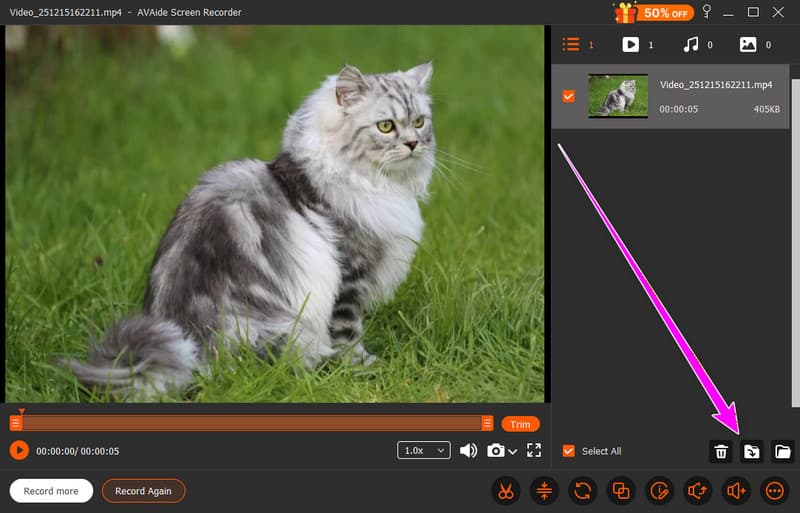Open the Video_251215162211.mp4 cat thumbnail
Screen dimensions: 800x513
click(618, 96)
